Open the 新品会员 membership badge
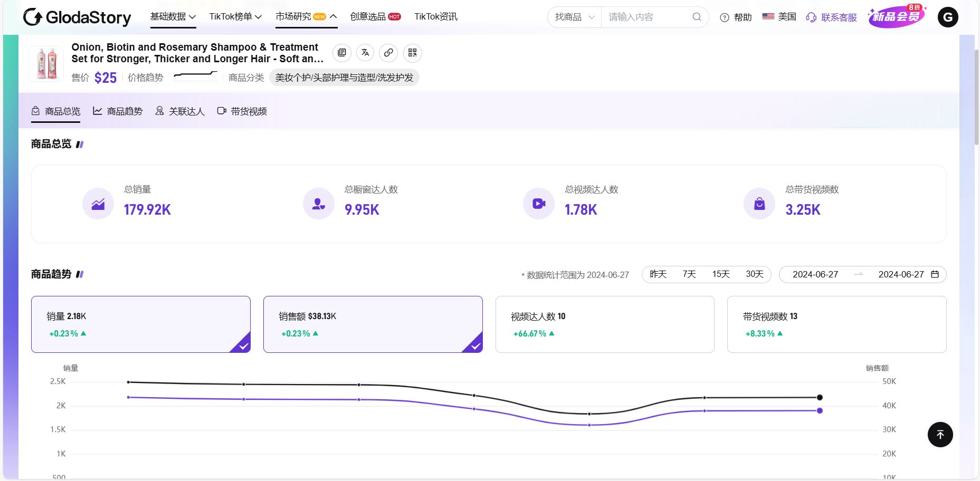980x481 pixels. point(897,16)
